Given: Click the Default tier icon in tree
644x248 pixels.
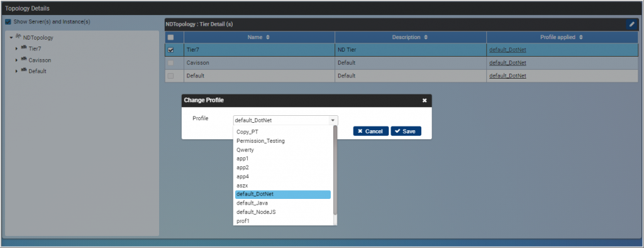Looking at the screenshot, I should 23,70.
